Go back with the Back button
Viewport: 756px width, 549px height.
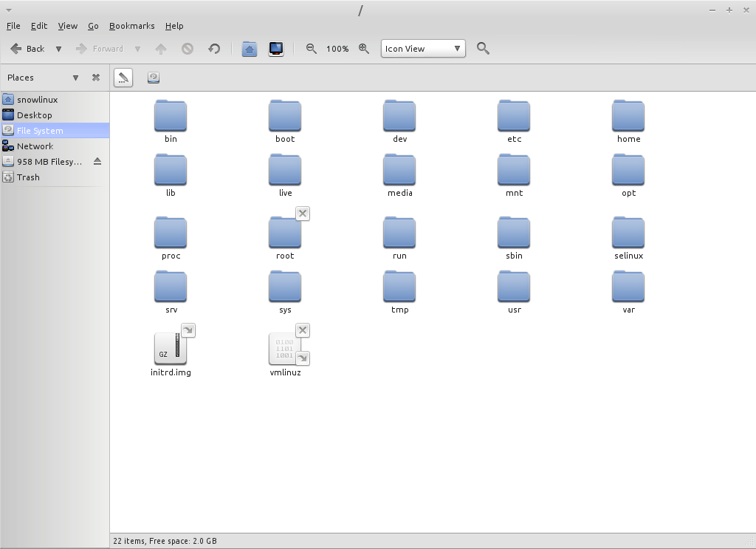point(27,49)
